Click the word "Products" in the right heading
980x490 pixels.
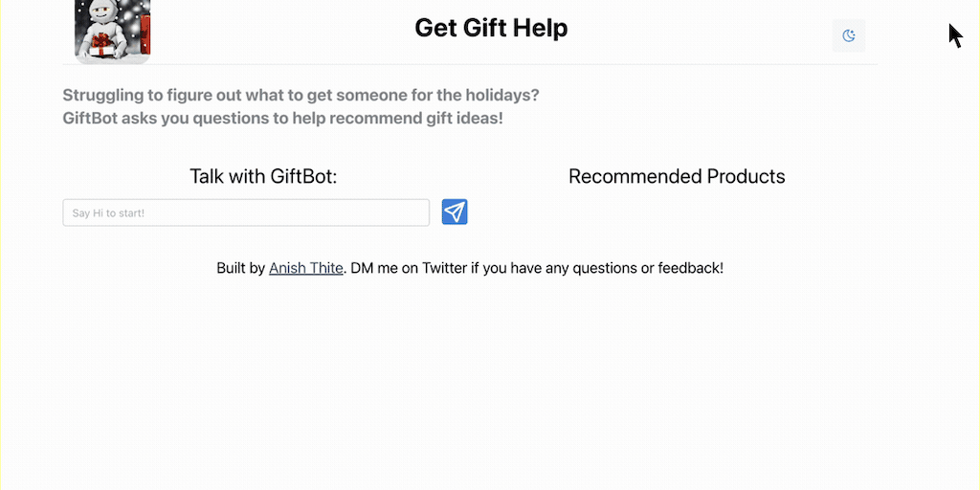746,176
